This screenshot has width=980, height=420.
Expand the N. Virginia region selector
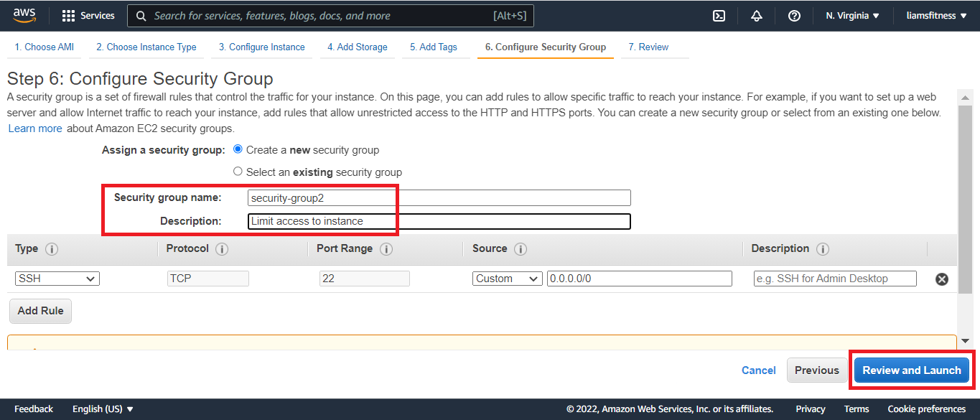tap(852, 16)
